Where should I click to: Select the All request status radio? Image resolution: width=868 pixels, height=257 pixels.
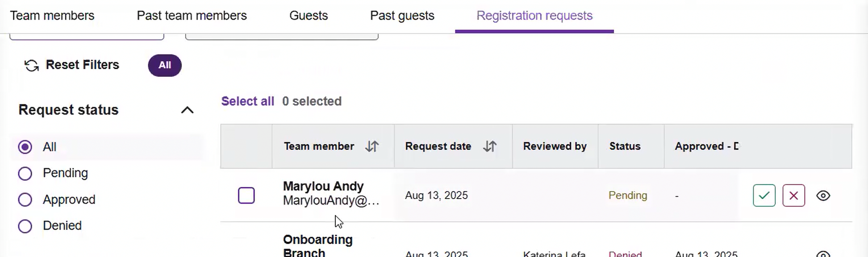coord(25,147)
